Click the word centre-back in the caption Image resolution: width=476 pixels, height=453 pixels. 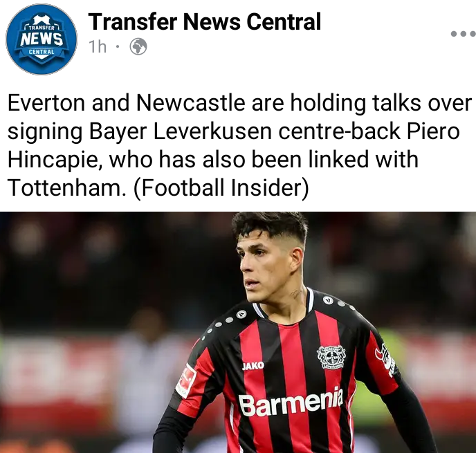[339, 131]
